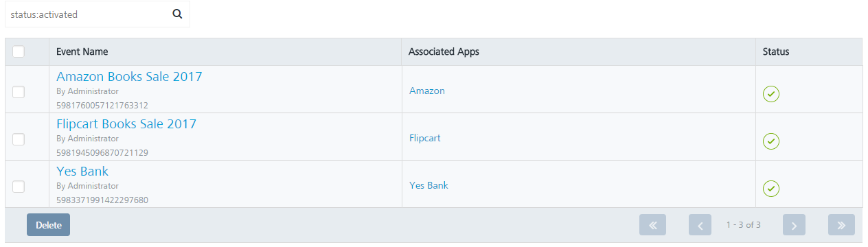The height and width of the screenshot is (247, 868).
Task: Click the Delete button
Action: [48, 225]
